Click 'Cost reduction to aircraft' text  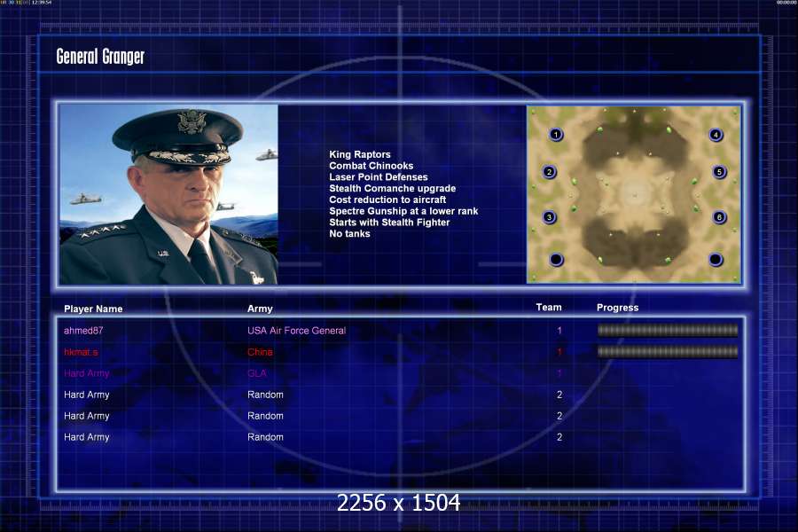387,199
